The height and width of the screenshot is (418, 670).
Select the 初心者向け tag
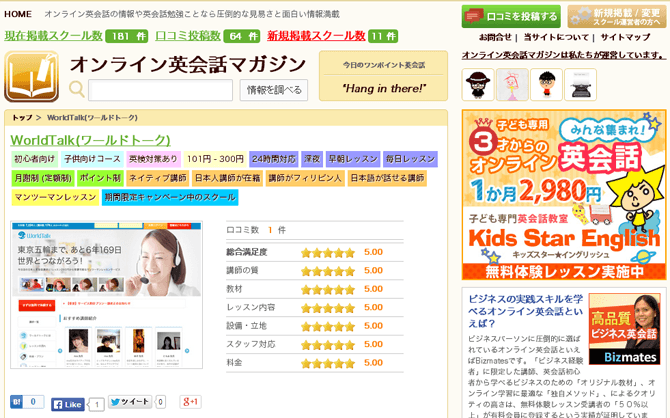pos(34,159)
